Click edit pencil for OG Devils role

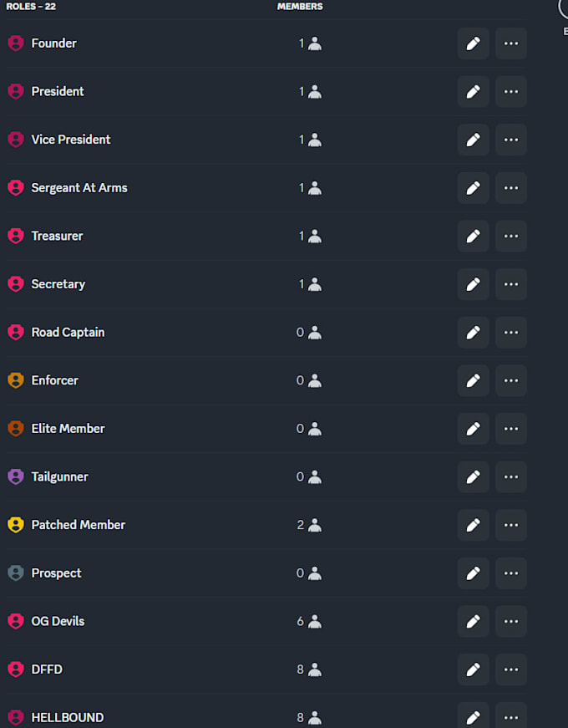point(473,621)
